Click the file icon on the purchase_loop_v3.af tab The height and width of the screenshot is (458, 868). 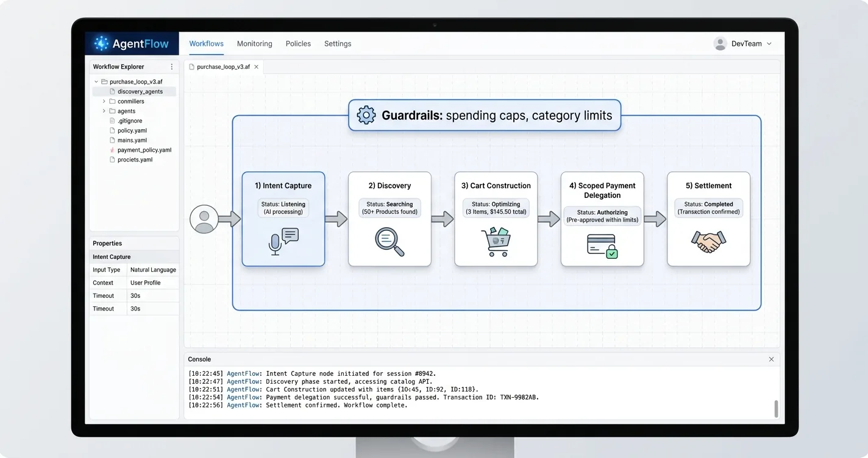192,67
